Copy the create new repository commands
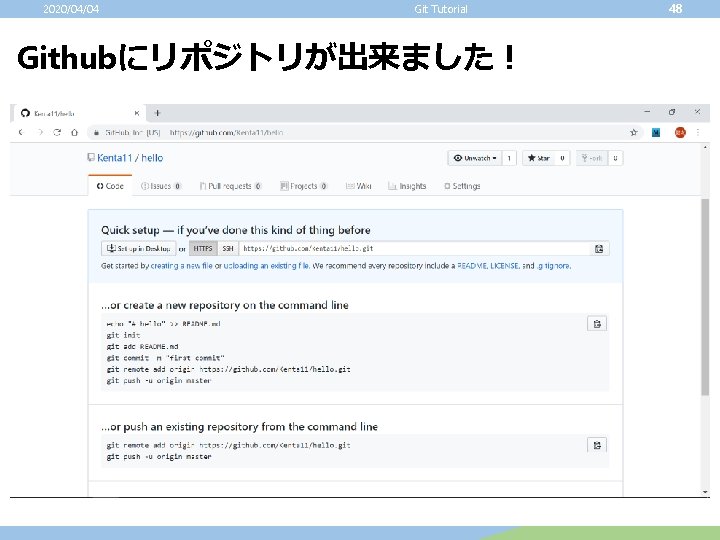 [x=597, y=324]
